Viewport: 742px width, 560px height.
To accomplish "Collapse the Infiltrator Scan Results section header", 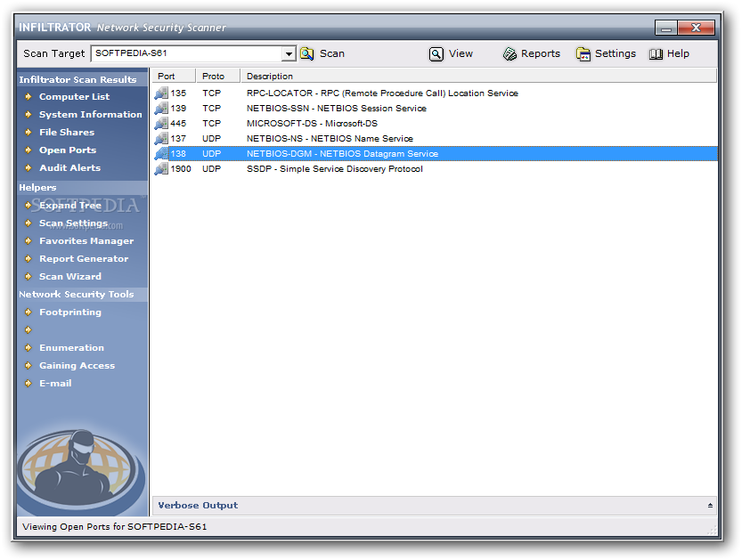I will tap(82, 79).
